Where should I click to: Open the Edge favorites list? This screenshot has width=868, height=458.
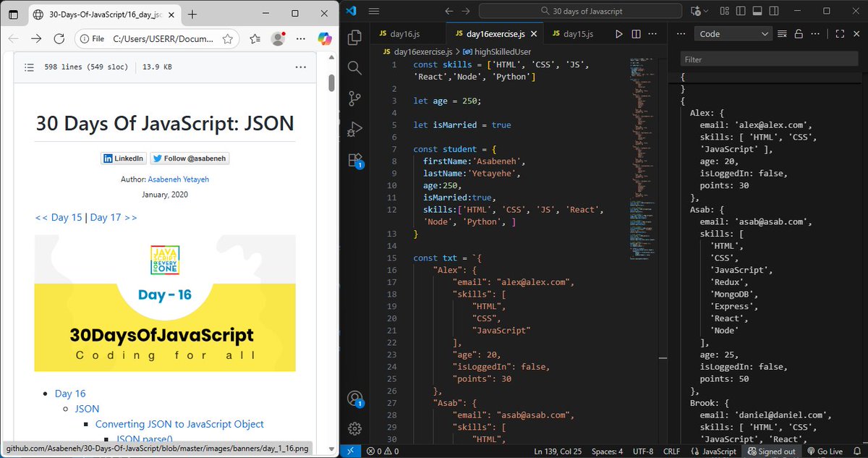coord(255,39)
